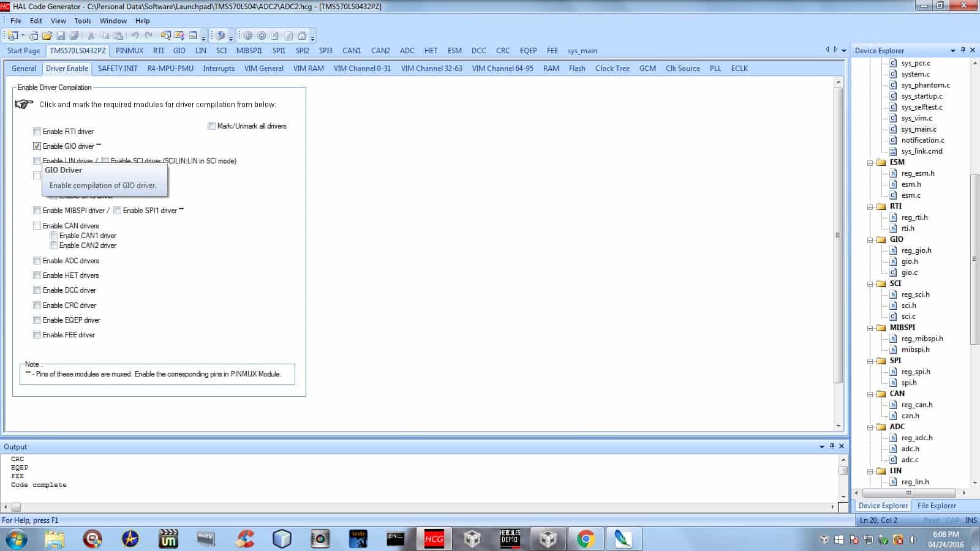Click the Enable CAN1 driver checkbox
The image size is (980, 551).
pyautogui.click(x=54, y=236)
